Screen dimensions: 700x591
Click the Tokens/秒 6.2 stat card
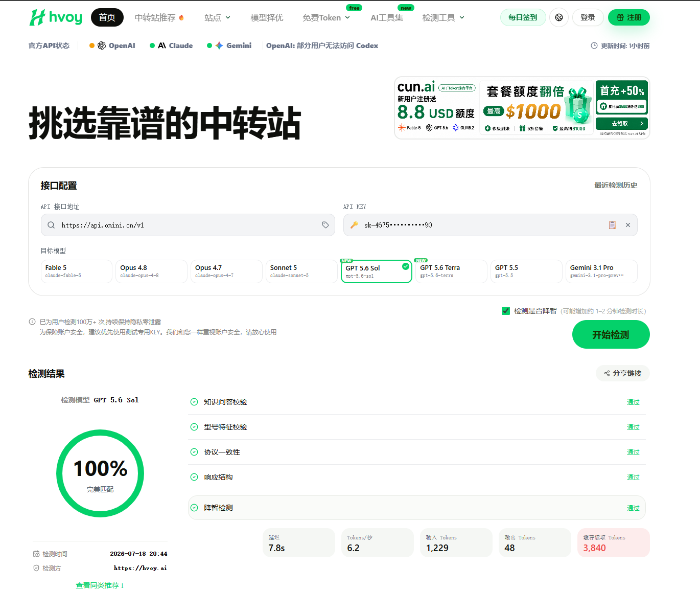click(x=378, y=543)
